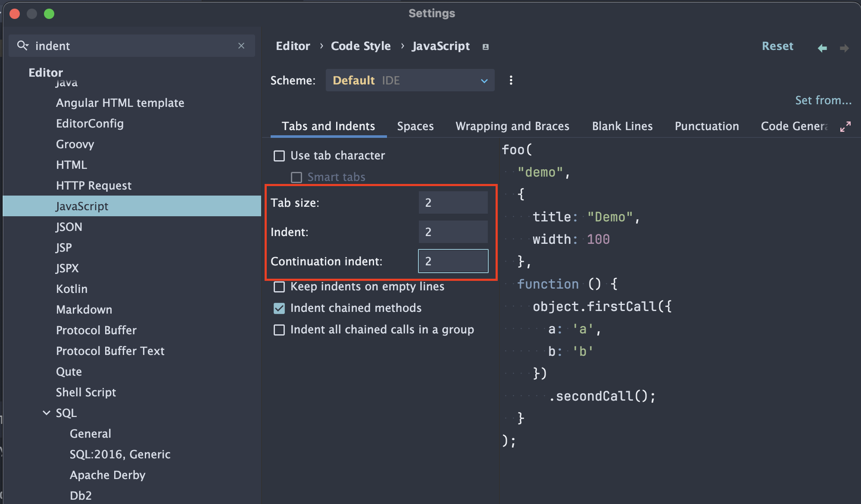
Task: Click Set from... link
Action: pos(823,100)
